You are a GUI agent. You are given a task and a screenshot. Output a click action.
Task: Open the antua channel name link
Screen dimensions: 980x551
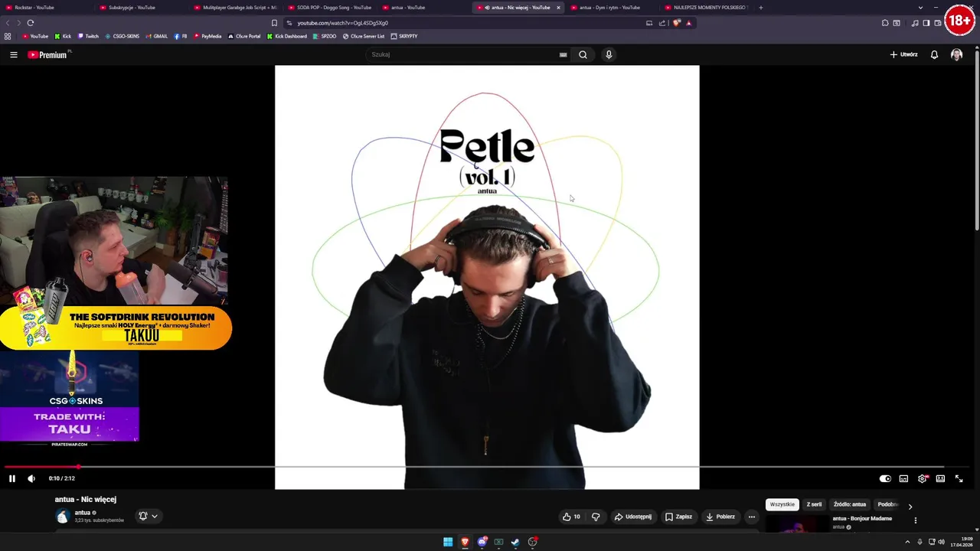click(82, 513)
